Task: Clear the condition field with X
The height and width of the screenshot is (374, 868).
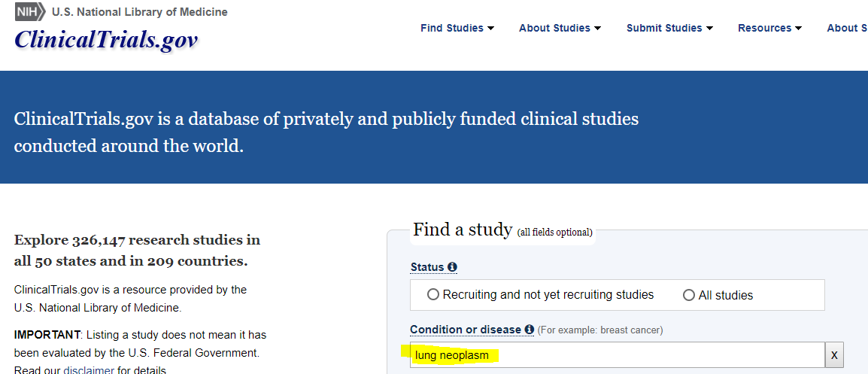Action: (834, 355)
